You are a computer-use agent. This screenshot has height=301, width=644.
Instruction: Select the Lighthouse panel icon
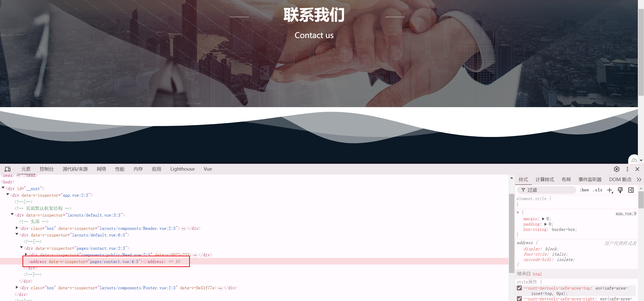(x=182, y=169)
